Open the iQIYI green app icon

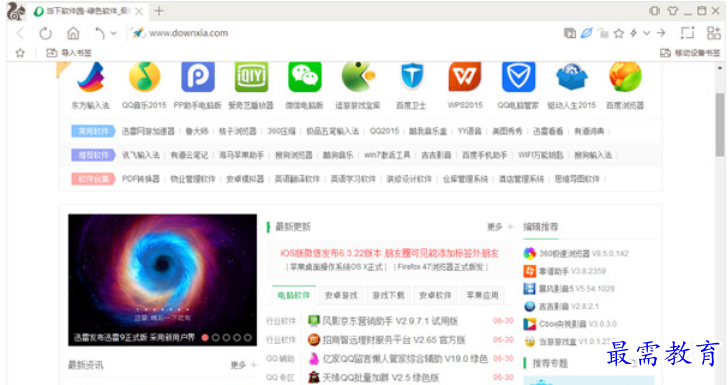tap(251, 77)
